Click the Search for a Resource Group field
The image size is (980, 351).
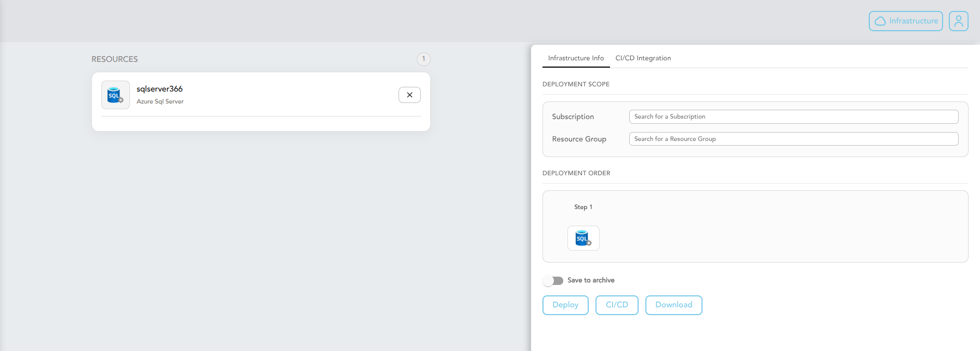793,139
